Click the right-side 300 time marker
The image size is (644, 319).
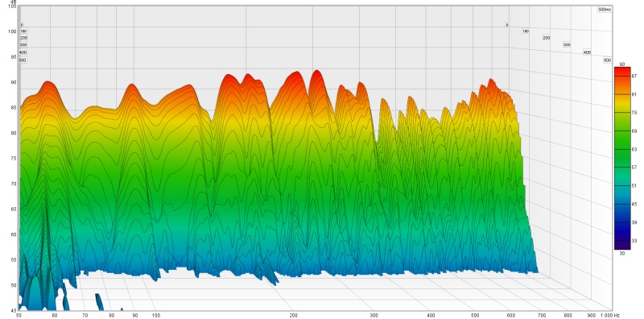[x=567, y=44]
